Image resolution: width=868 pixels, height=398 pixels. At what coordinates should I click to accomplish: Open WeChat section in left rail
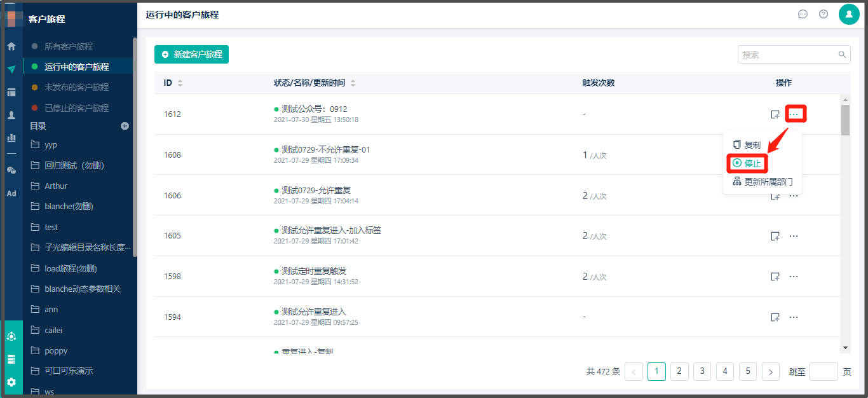[11, 170]
